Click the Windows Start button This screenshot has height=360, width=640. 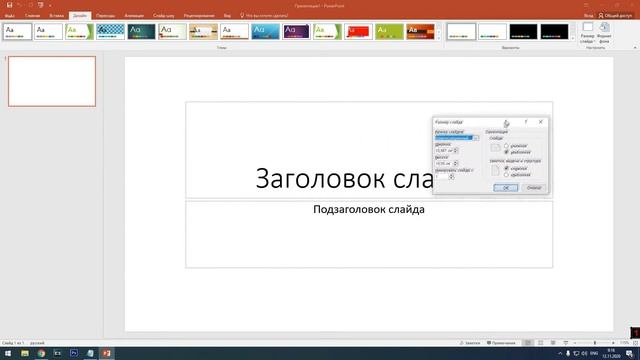[8, 353]
